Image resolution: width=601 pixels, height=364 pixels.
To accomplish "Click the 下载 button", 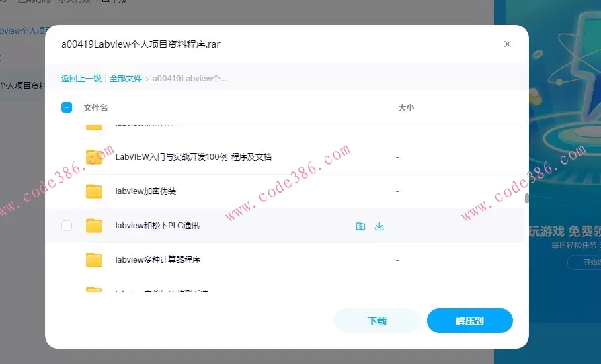I will (x=376, y=321).
